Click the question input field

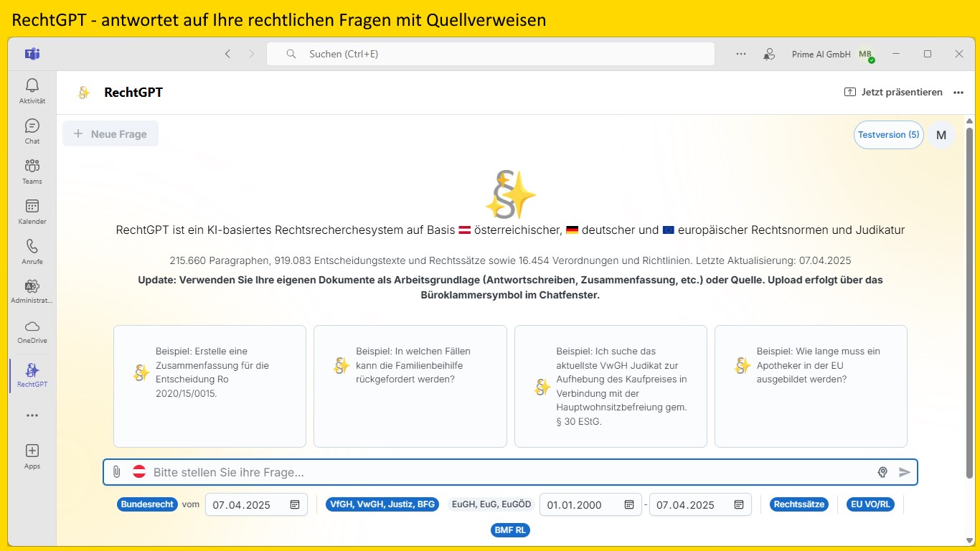[x=510, y=472]
